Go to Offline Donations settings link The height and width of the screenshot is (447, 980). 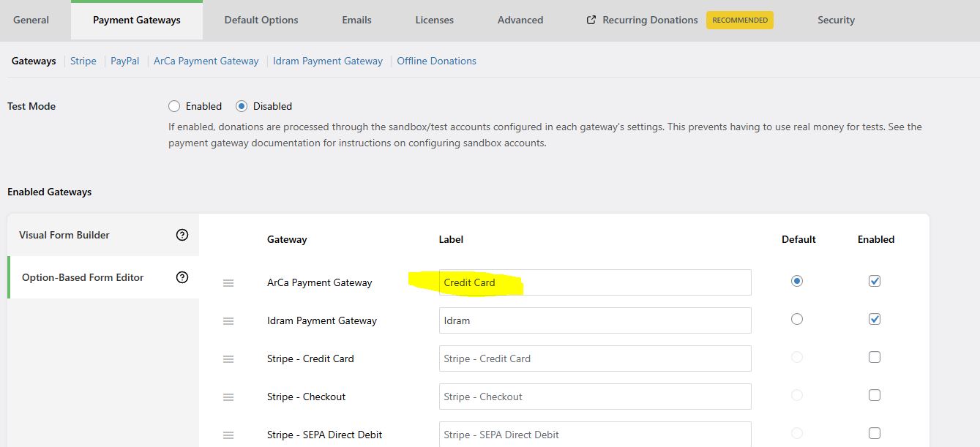[x=436, y=61]
